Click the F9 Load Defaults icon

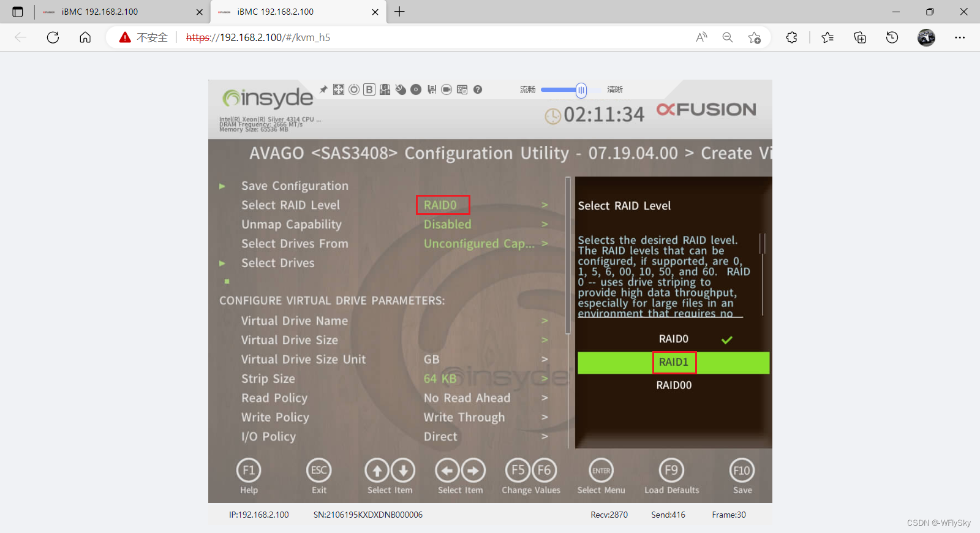[672, 471]
